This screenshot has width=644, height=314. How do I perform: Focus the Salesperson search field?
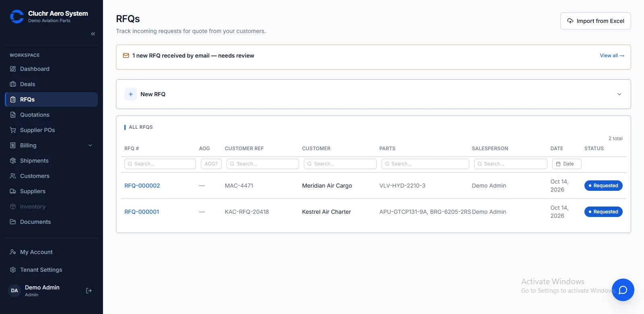[x=511, y=164]
